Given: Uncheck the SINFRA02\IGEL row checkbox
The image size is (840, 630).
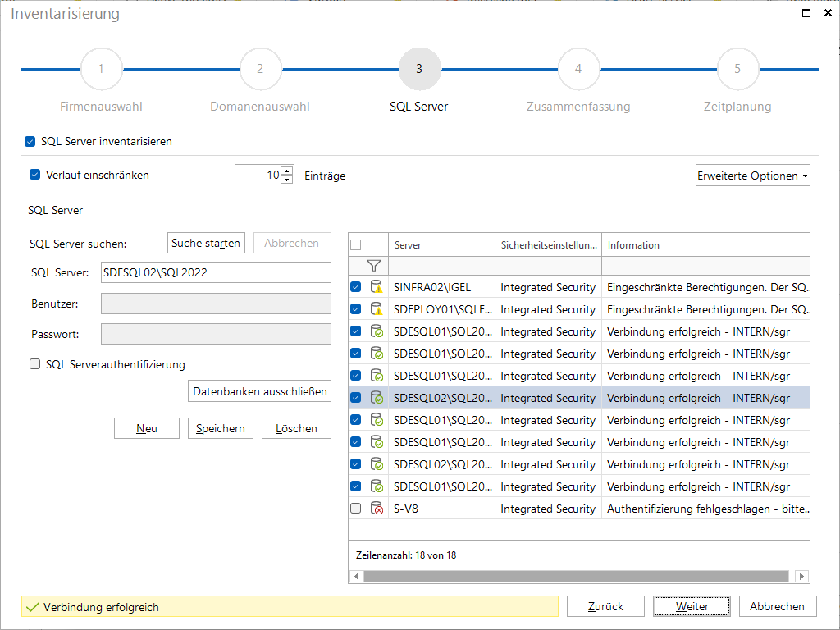Looking at the screenshot, I should tap(356, 286).
